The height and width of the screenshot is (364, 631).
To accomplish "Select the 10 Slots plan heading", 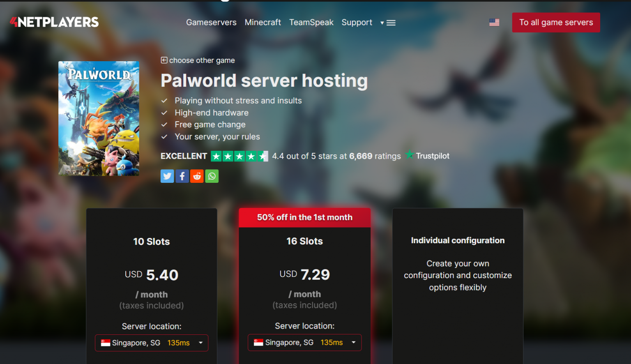I will pyautogui.click(x=152, y=242).
